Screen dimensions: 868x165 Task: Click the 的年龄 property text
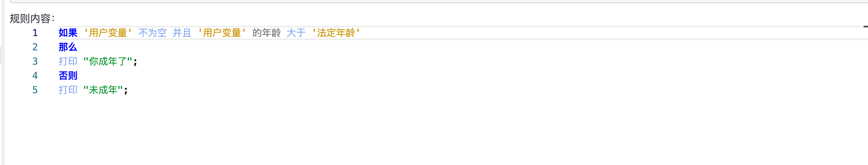266,33
